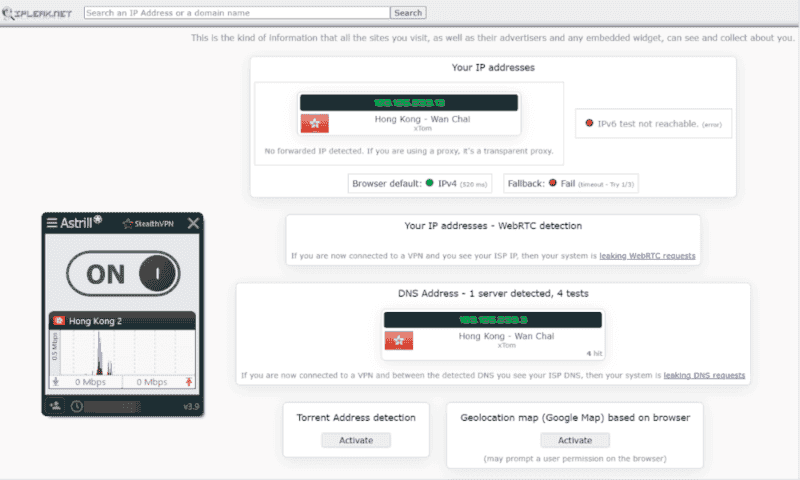Click "Hong Kong - Wan Chai" text in DNS box
Screen dimensions: 800x480
506,336
